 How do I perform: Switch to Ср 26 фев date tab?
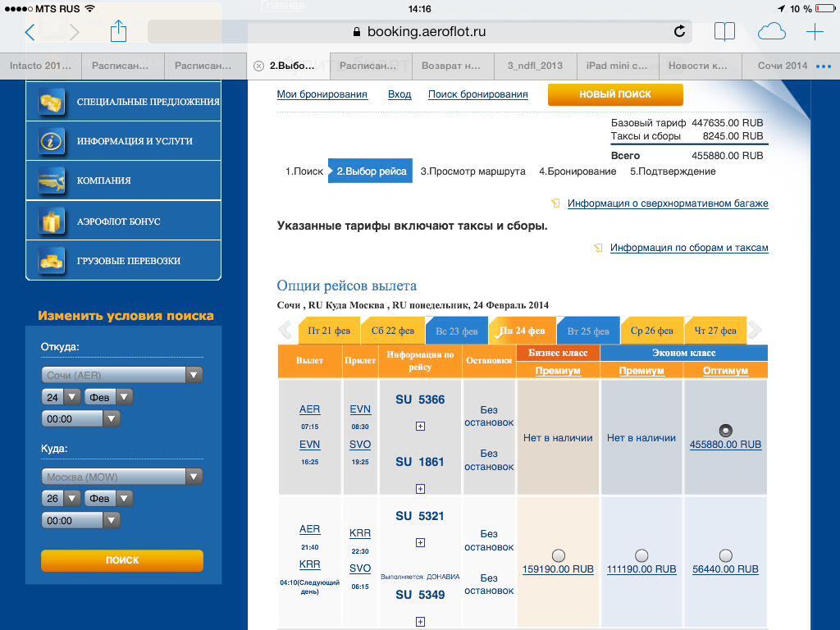click(x=652, y=331)
